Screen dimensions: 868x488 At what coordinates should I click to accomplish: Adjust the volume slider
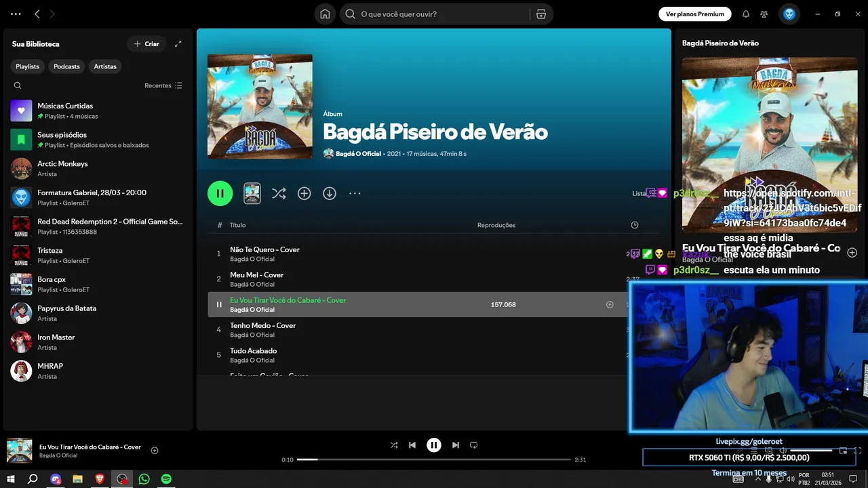pyautogui.click(x=811, y=450)
